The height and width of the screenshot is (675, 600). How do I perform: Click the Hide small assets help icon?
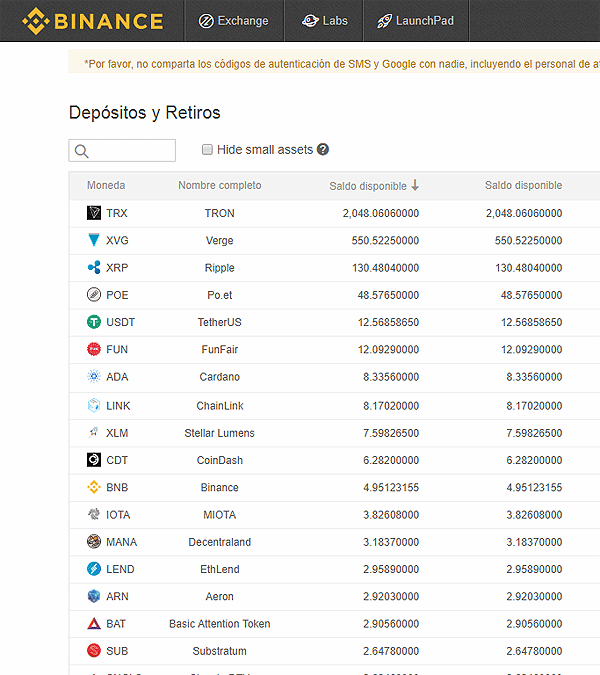point(323,149)
